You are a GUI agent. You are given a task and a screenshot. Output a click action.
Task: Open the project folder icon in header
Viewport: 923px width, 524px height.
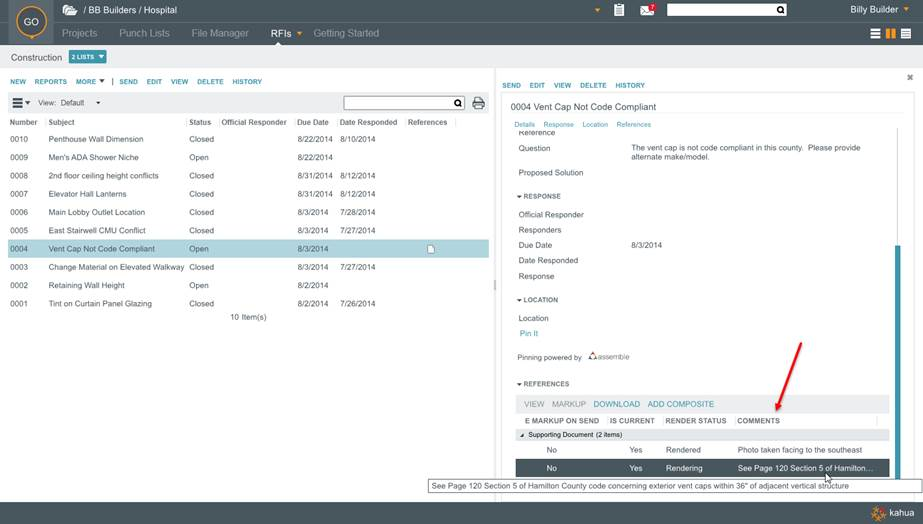coord(69,10)
